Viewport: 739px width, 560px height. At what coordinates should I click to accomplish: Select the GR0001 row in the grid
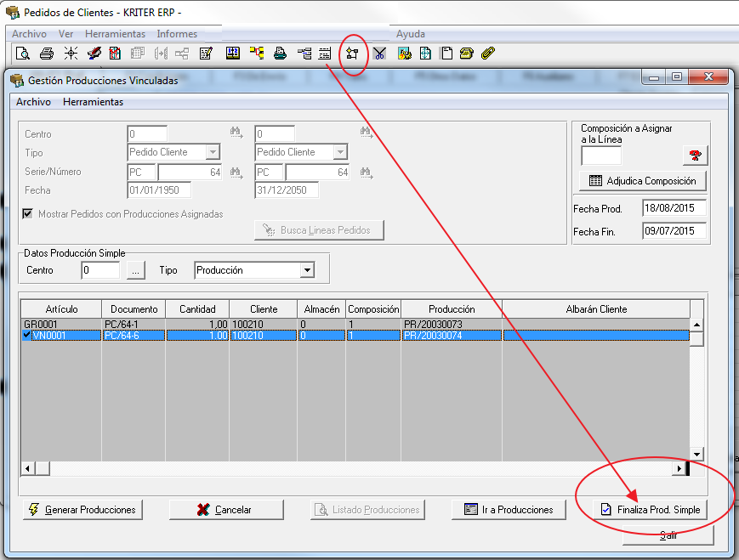(355, 324)
